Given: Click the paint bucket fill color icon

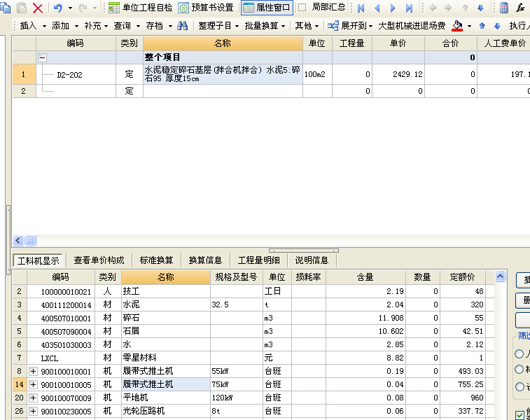Looking at the screenshot, I should click(457, 26).
